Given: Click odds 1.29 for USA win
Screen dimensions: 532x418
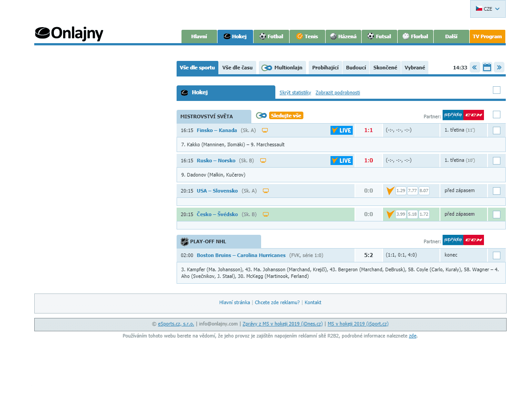Looking at the screenshot, I should 401,191.
